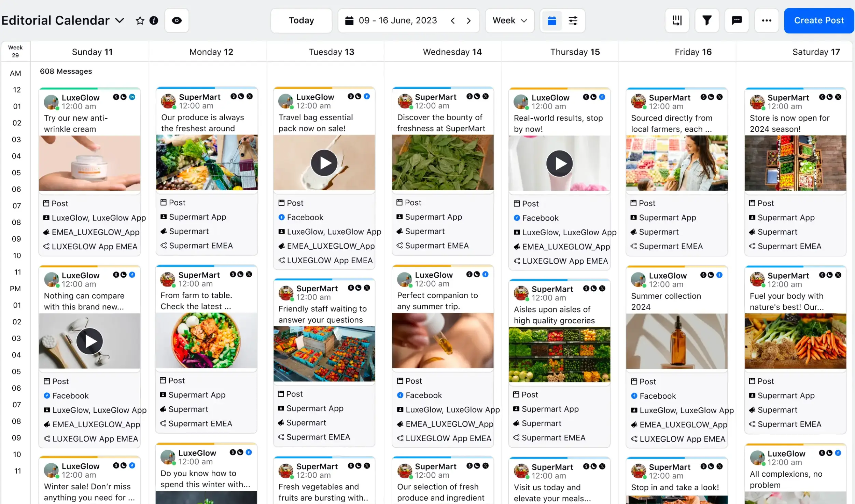Open the basil leaves image on Wednesday
This screenshot has height=504, width=855.
443,163
